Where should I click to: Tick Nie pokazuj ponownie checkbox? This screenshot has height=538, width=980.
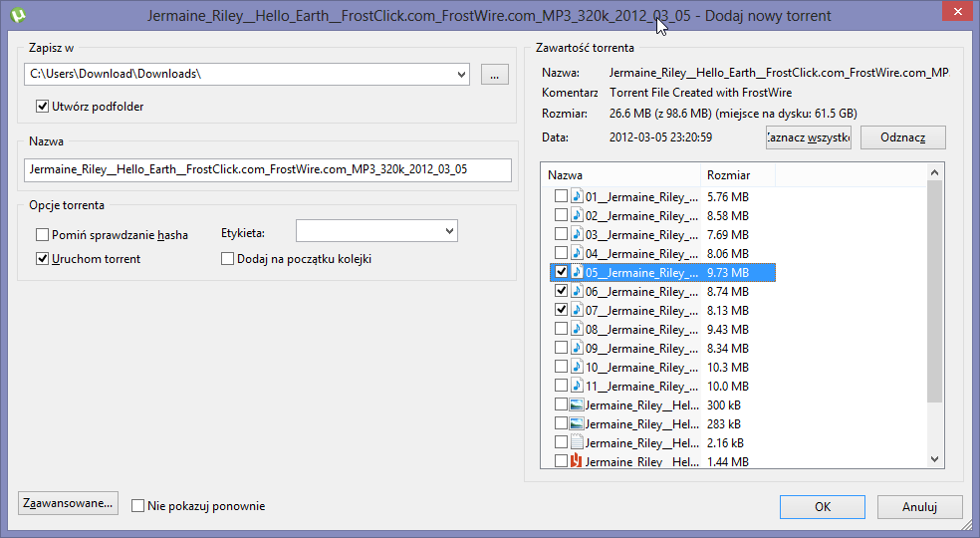pyautogui.click(x=138, y=505)
